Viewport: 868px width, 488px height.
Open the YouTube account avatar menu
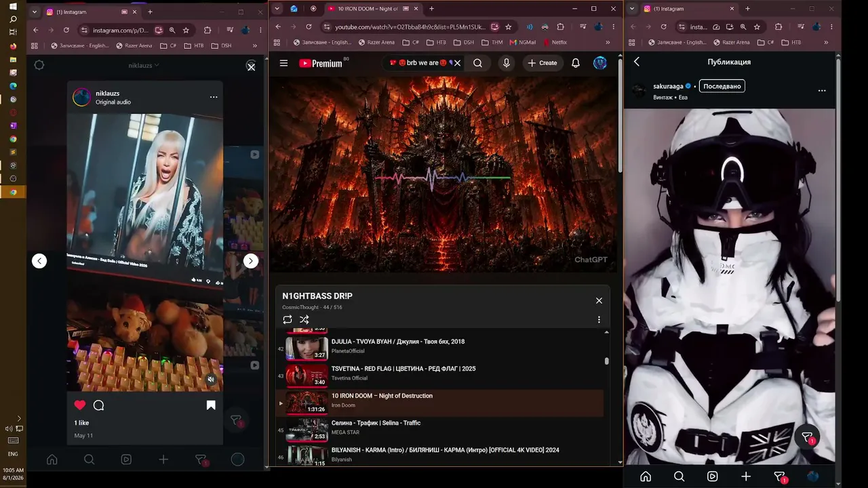coord(600,63)
